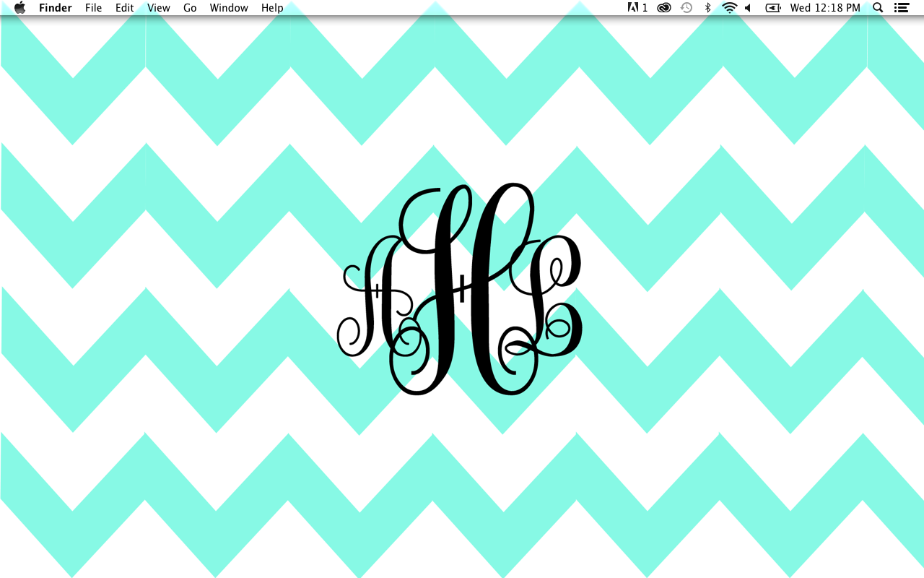
Task: Open Spotlight search
Action: pos(876,7)
